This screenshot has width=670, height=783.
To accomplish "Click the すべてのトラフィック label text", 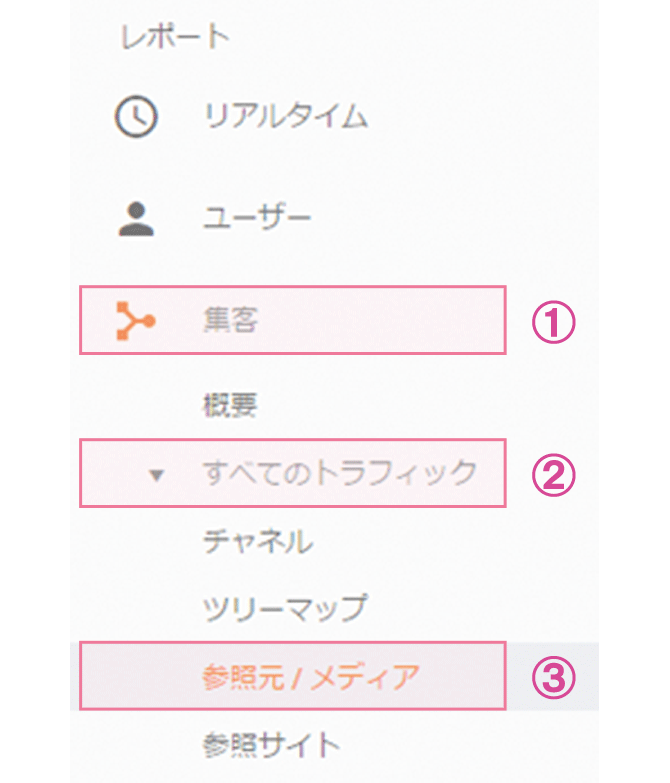I will 339,472.
